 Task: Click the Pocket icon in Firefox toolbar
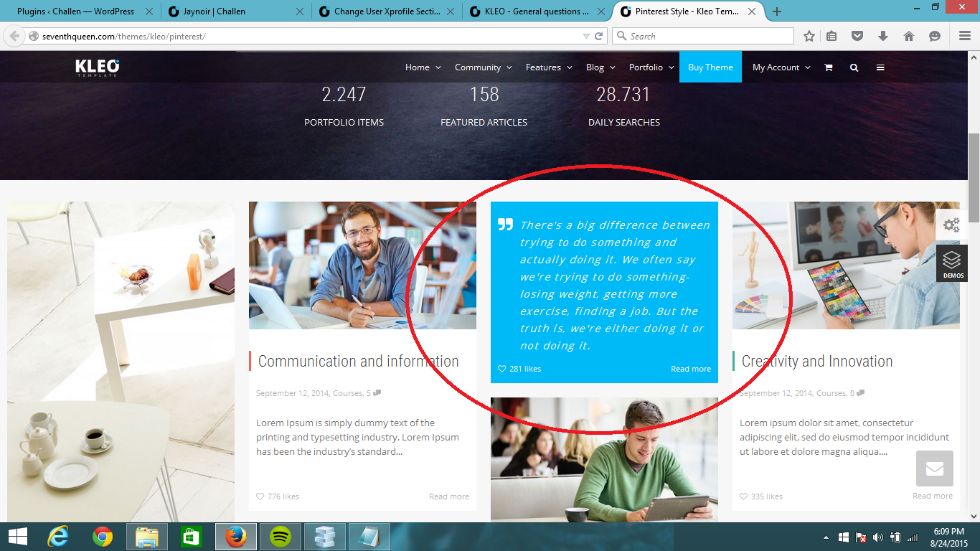[857, 36]
